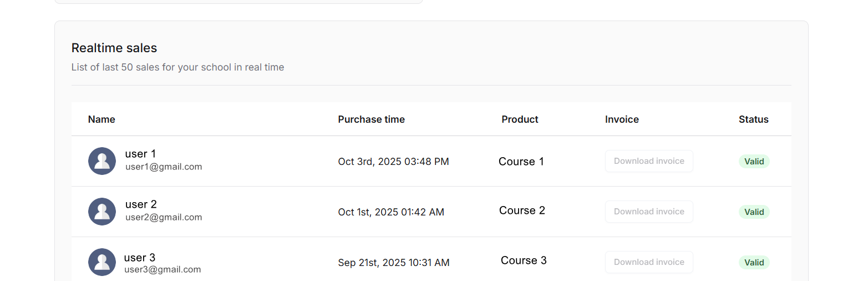Click the Realtime sales heading
The height and width of the screenshot is (281, 868).
(x=114, y=48)
